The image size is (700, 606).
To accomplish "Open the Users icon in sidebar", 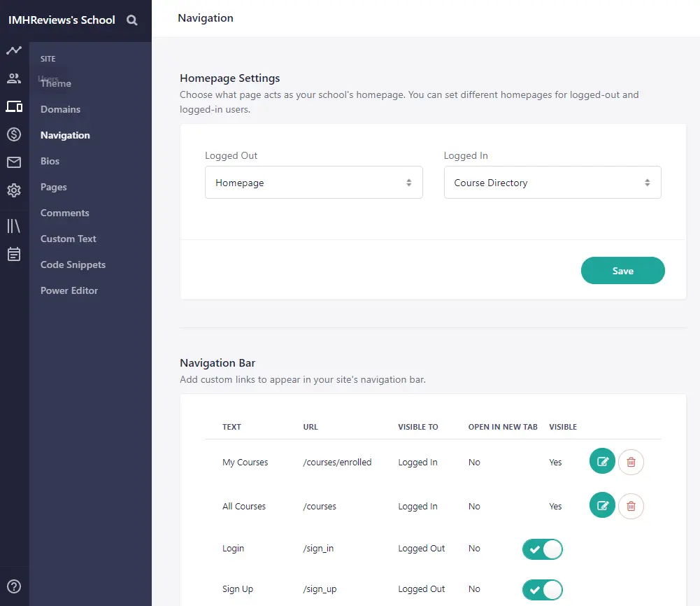I will [x=14, y=78].
